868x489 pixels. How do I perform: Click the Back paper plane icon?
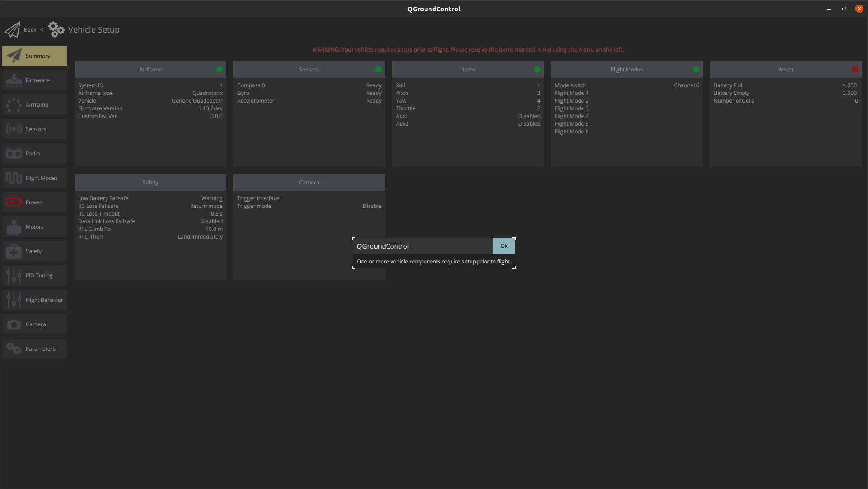[x=12, y=30]
